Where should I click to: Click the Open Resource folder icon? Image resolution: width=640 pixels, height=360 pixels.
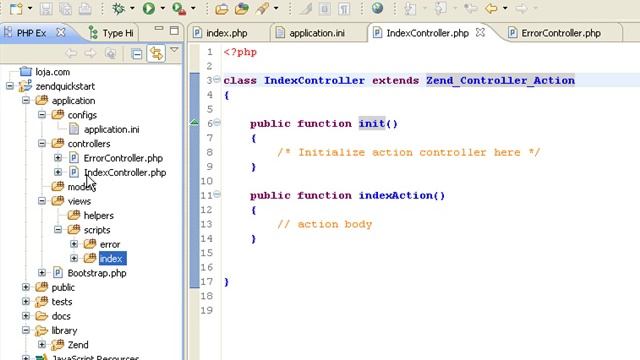242,8
